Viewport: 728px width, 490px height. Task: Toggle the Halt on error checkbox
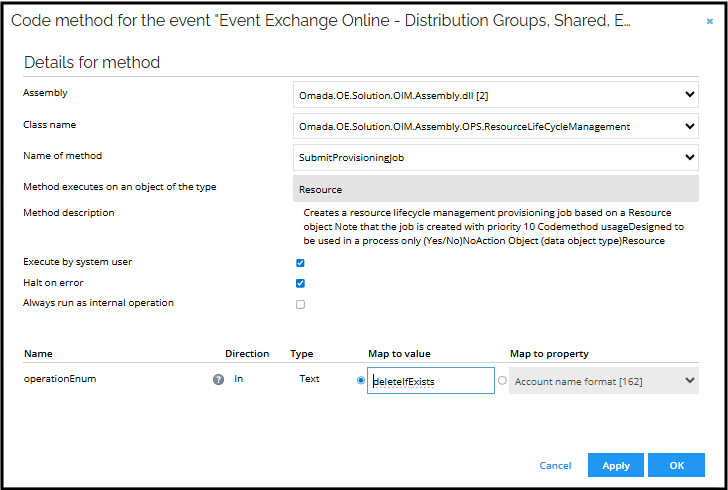pyautogui.click(x=300, y=283)
